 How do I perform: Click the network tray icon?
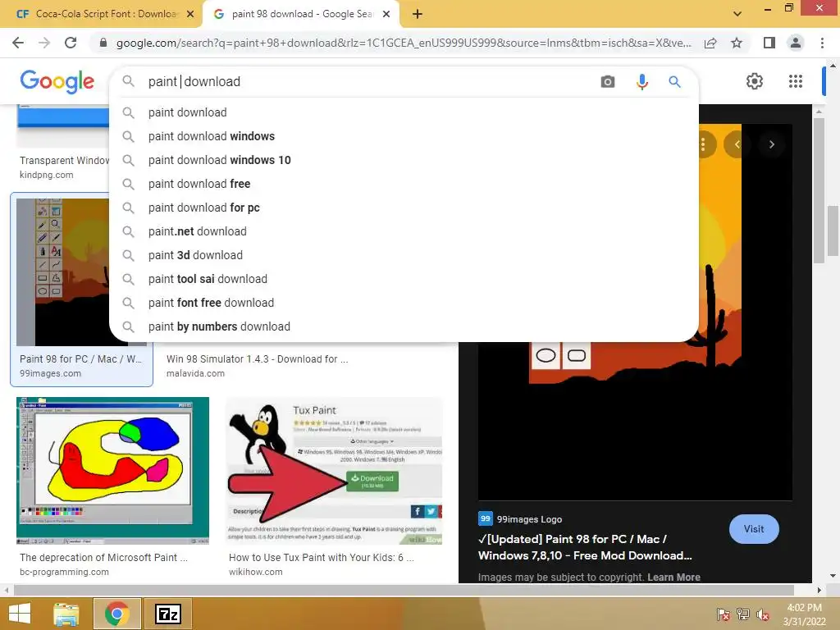click(x=743, y=614)
